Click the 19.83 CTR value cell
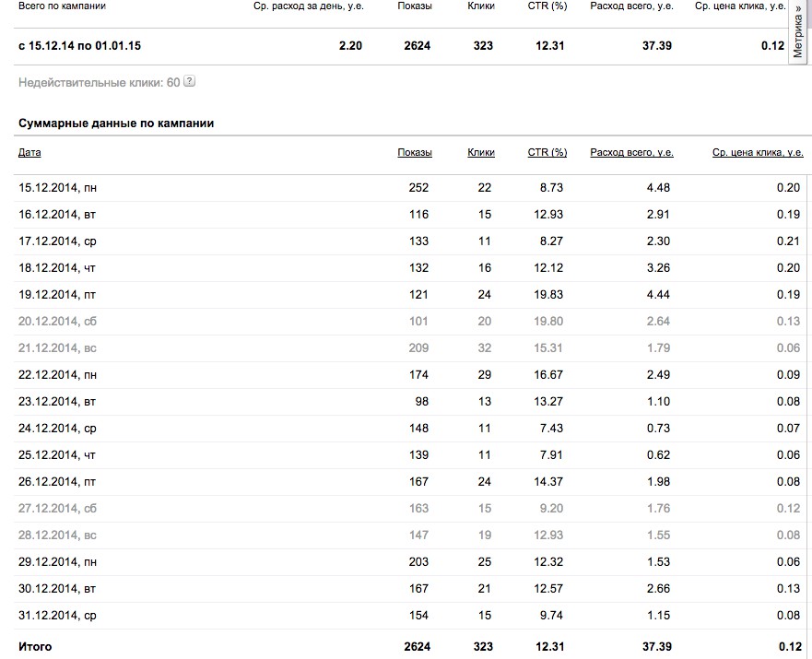The width and height of the screenshot is (812, 659). coord(547,295)
